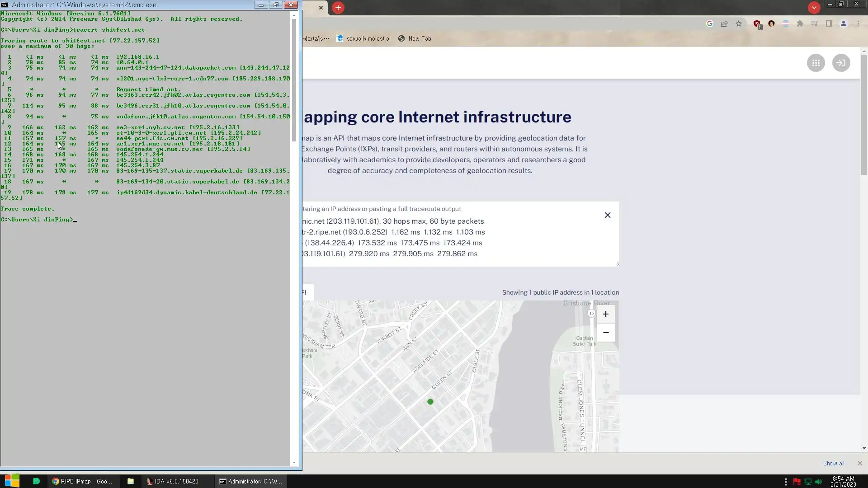Click the RIPE sign-in arrow icon
This screenshot has width=868, height=488.
(x=841, y=63)
